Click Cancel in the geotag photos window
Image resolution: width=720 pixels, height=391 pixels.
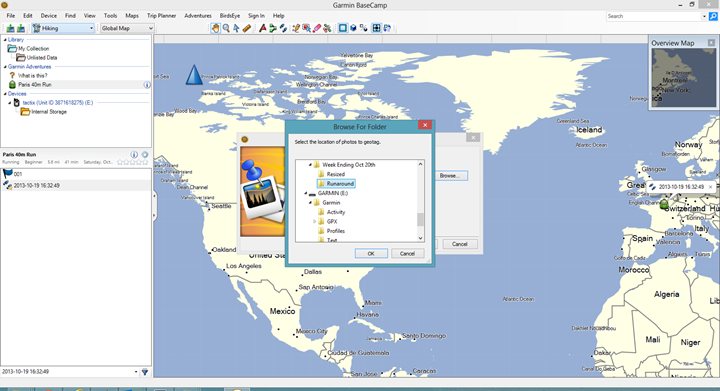[460, 244]
